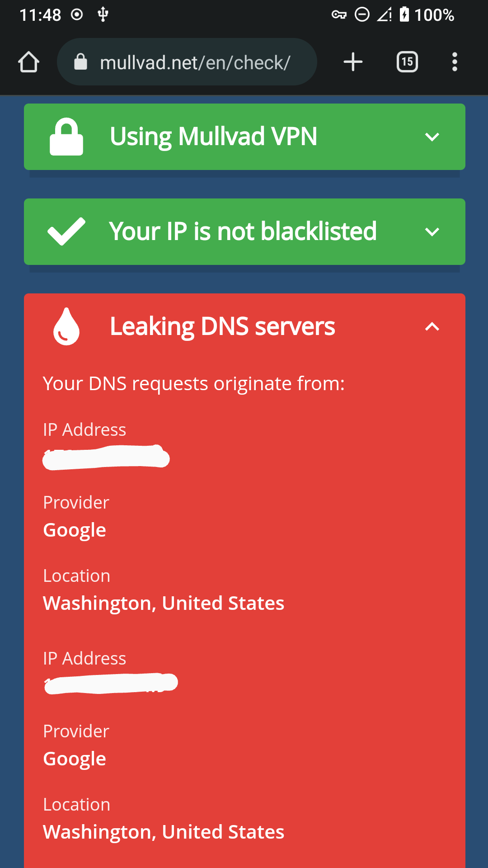The width and height of the screenshot is (488, 868).
Task: Click the water drop icon on the DNS warning
Action: point(66,326)
